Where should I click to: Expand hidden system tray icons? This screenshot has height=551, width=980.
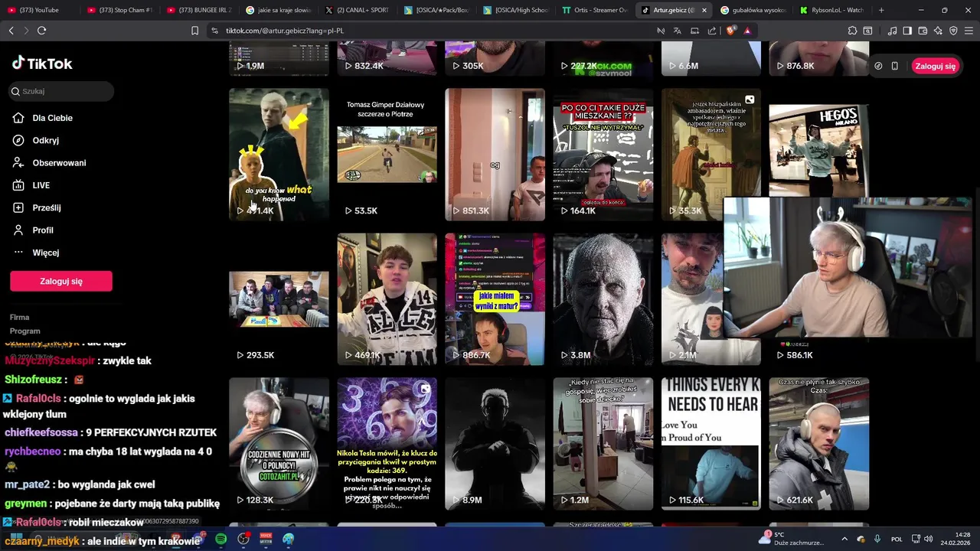point(844,539)
